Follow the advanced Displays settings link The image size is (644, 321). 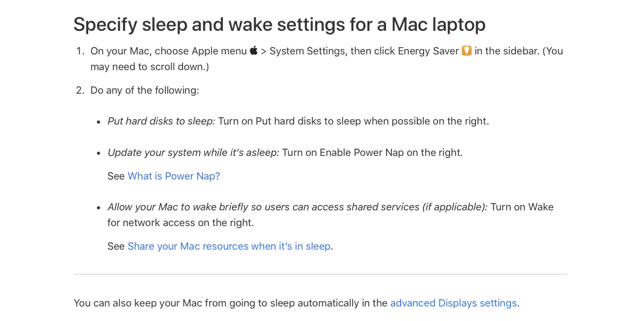coord(454,303)
